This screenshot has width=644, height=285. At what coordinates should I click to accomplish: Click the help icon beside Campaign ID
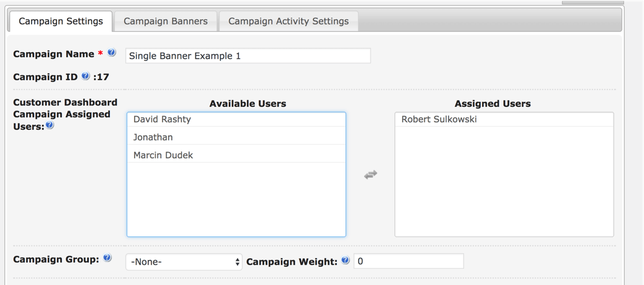point(86,76)
